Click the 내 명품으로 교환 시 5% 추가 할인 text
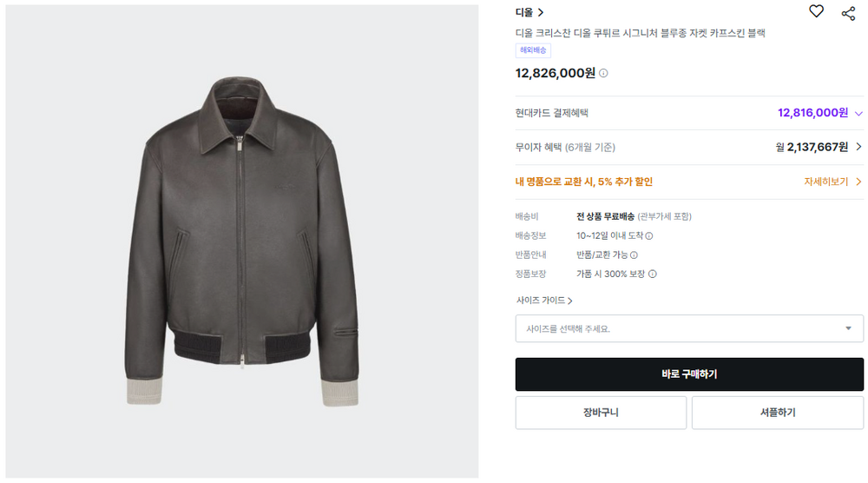Image resolution: width=868 pixels, height=483 pixels. coord(584,182)
